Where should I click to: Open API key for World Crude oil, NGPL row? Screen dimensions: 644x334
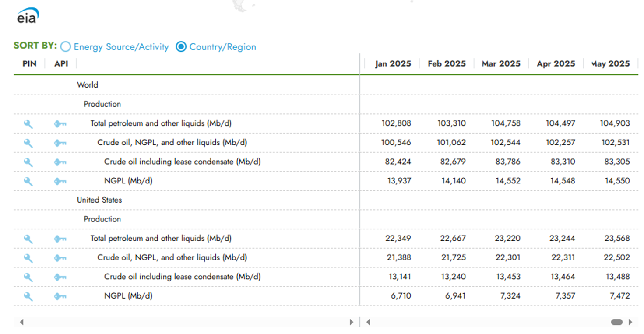(x=60, y=143)
